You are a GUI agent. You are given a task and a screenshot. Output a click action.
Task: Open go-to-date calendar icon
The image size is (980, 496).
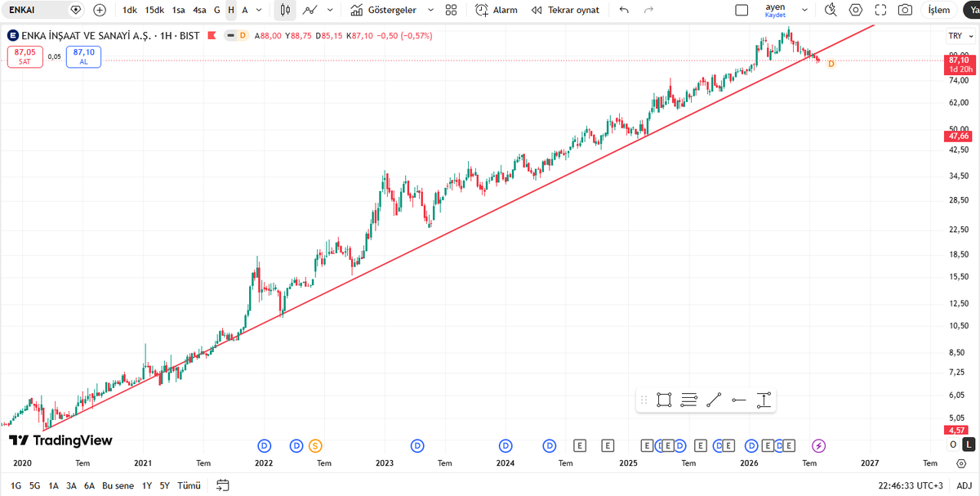point(223,485)
